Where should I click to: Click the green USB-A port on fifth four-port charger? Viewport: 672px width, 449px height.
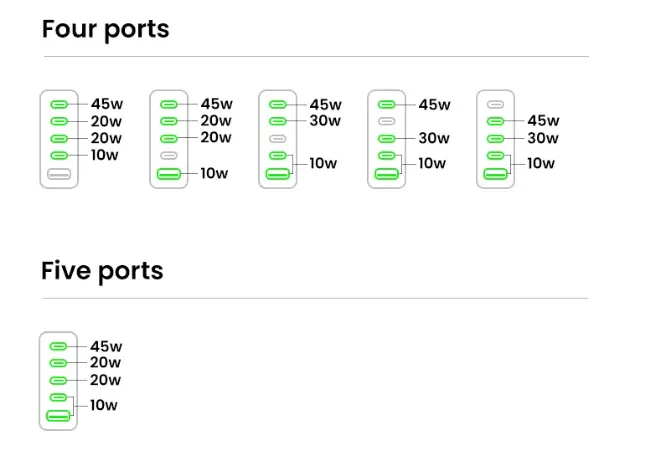495,176
